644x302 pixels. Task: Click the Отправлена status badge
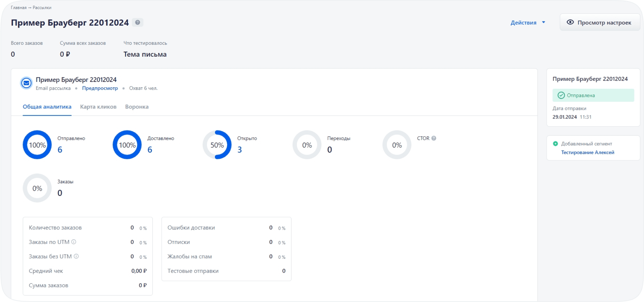593,95
